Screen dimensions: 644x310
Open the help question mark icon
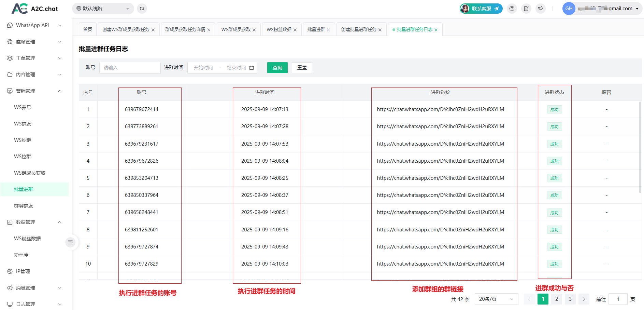(x=512, y=9)
